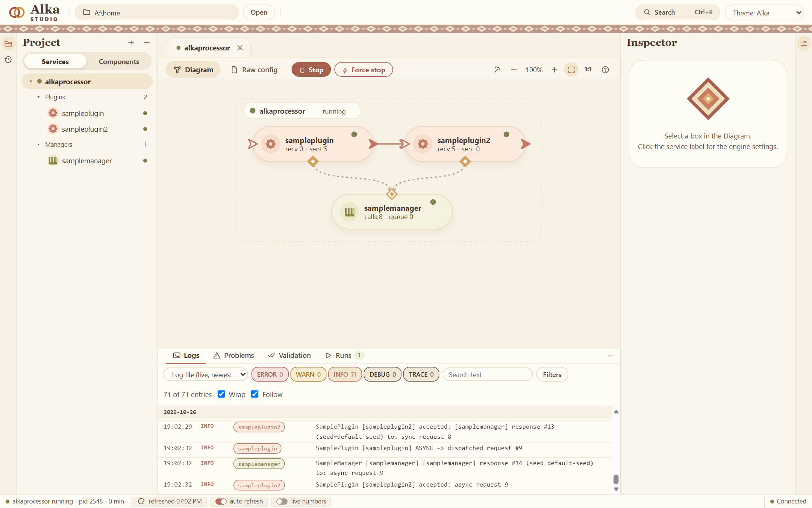Viewport: 812px width, 508px height.
Task: Close the alkaprocessor tab
Action: click(240, 48)
